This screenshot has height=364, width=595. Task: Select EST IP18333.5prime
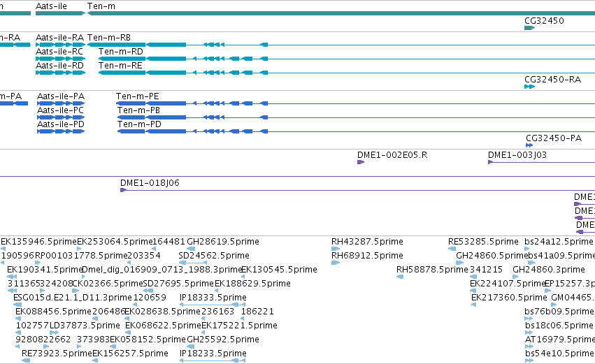213,298
